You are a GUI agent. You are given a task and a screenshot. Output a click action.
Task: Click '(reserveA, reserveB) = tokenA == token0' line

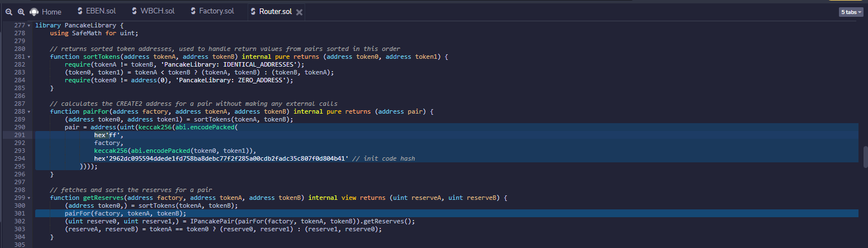(223, 229)
